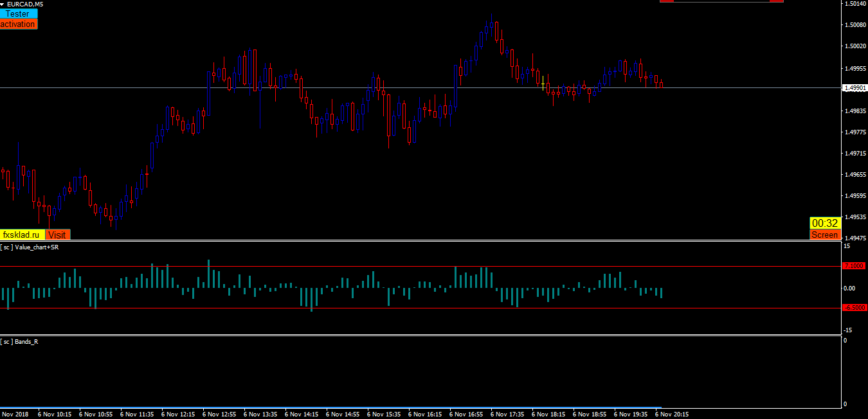Image resolution: width=868 pixels, height=419 pixels.
Task: Click the EURCAD,M5 chart title
Action: click(25, 4)
